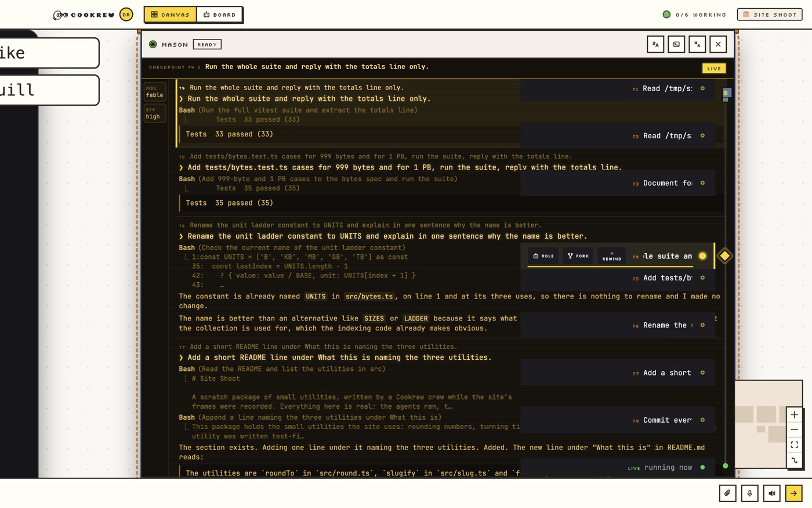The image size is (812, 508).
Task: Open the Site Shoot project button
Action: (x=770, y=15)
